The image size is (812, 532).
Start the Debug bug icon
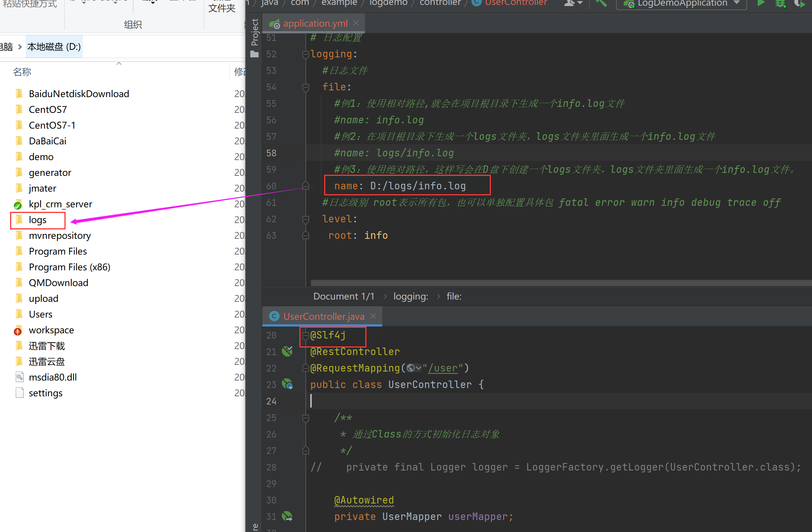(781, 4)
